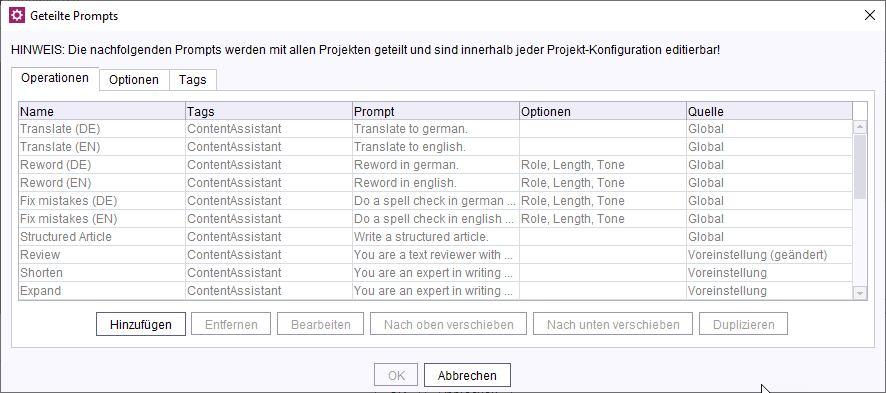
Task: Switch to the Optionen tab
Action: pos(134,80)
